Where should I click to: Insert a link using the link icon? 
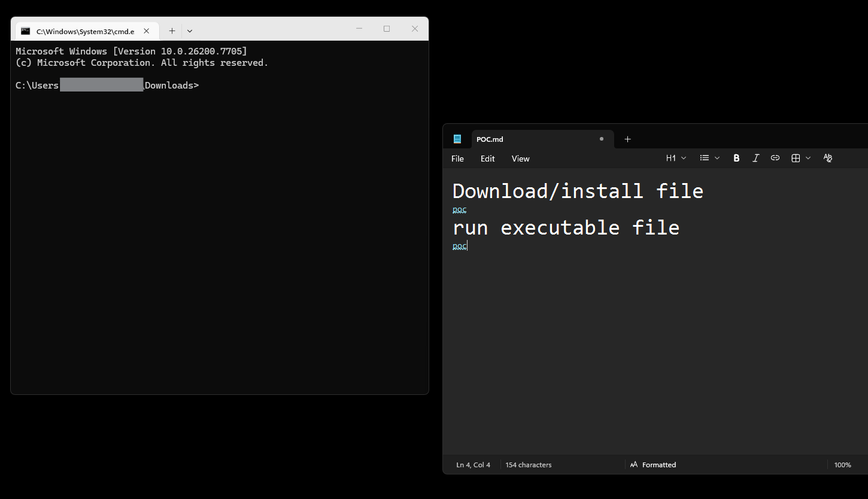coord(775,158)
